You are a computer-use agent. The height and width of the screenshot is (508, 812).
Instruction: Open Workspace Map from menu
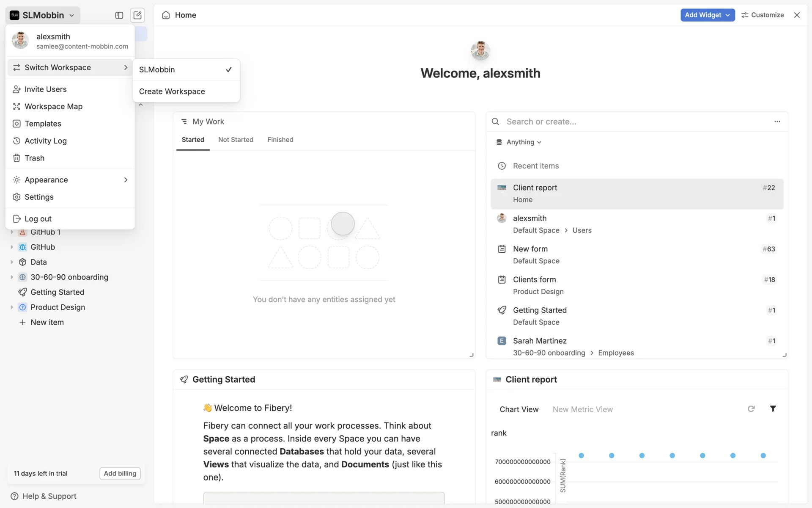click(53, 107)
